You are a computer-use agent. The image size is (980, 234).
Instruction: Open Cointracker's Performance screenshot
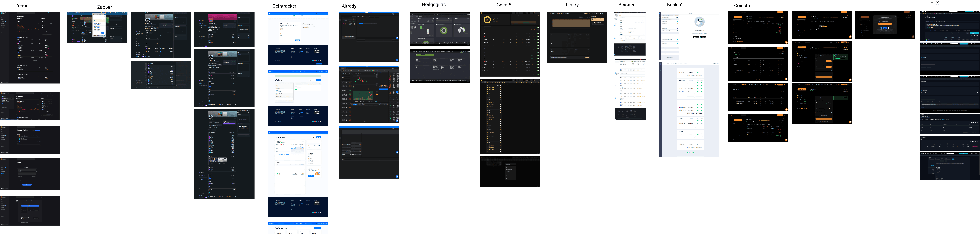(x=298, y=228)
